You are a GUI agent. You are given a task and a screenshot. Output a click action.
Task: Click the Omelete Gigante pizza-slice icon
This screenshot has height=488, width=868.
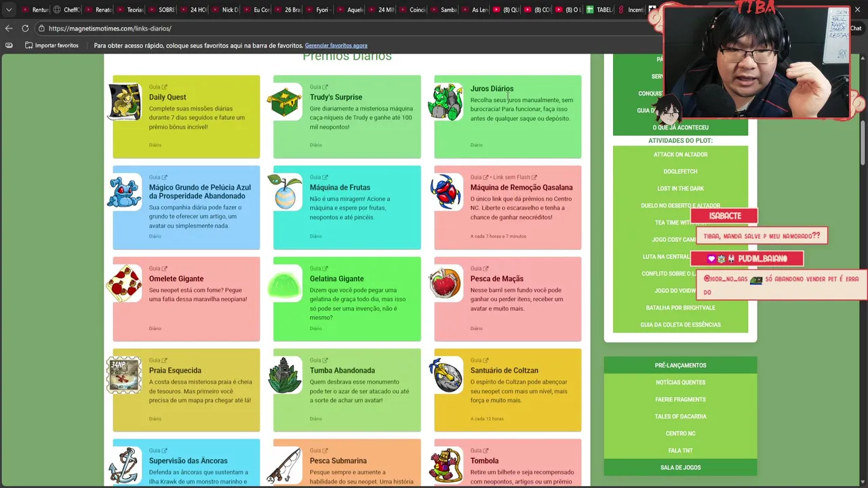click(x=125, y=283)
